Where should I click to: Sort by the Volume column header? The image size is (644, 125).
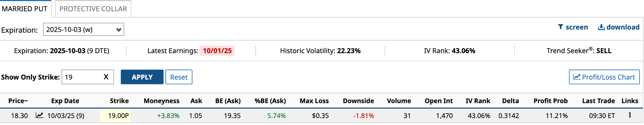pyautogui.click(x=399, y=101)
